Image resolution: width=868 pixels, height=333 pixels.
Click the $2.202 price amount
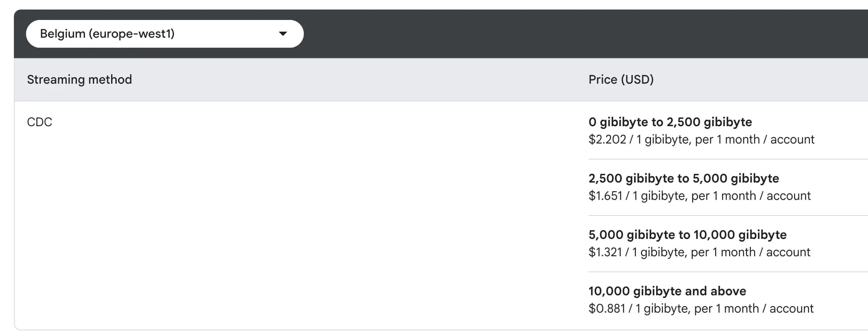[607, 140]
